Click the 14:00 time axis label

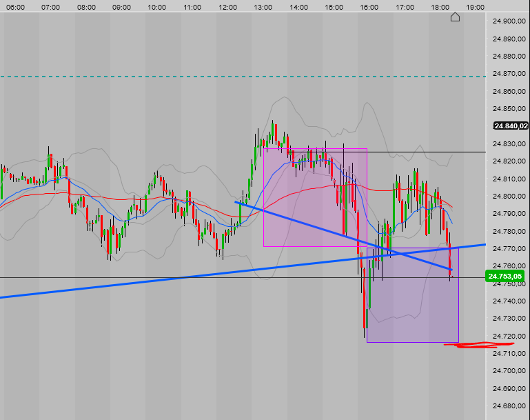point(299,7)
